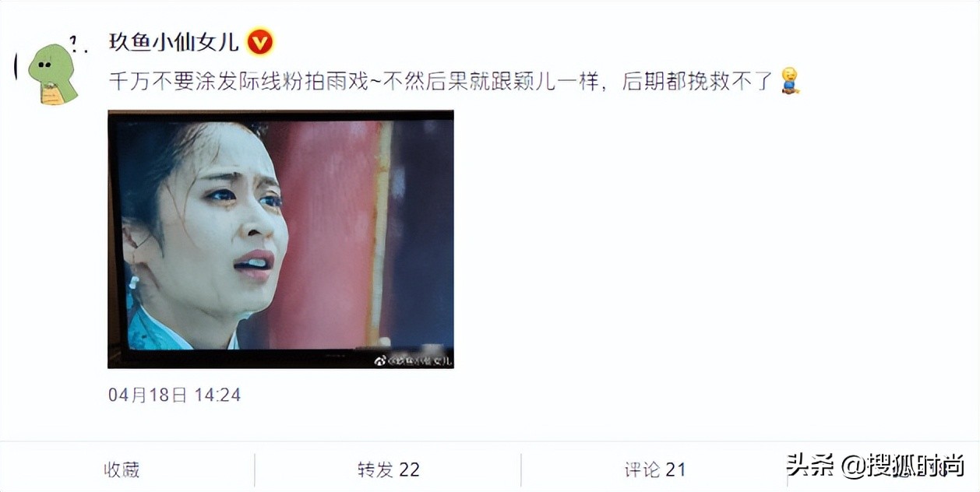
Task: Click the emoji ending the post text
Action: point(789,81)
